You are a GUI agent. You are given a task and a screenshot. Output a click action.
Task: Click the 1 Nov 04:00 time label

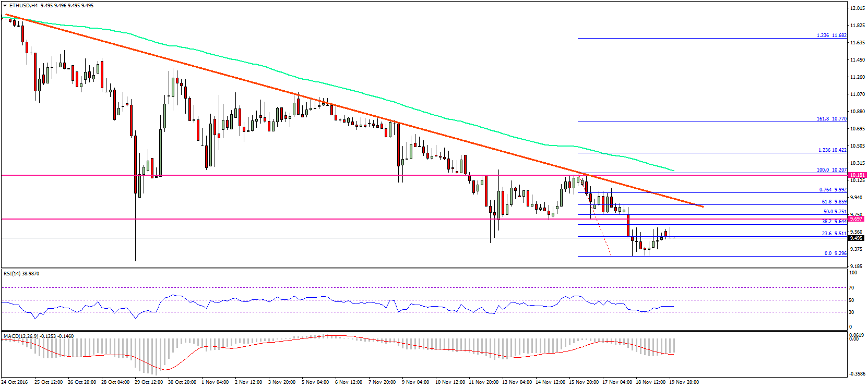tap(215, 382)
